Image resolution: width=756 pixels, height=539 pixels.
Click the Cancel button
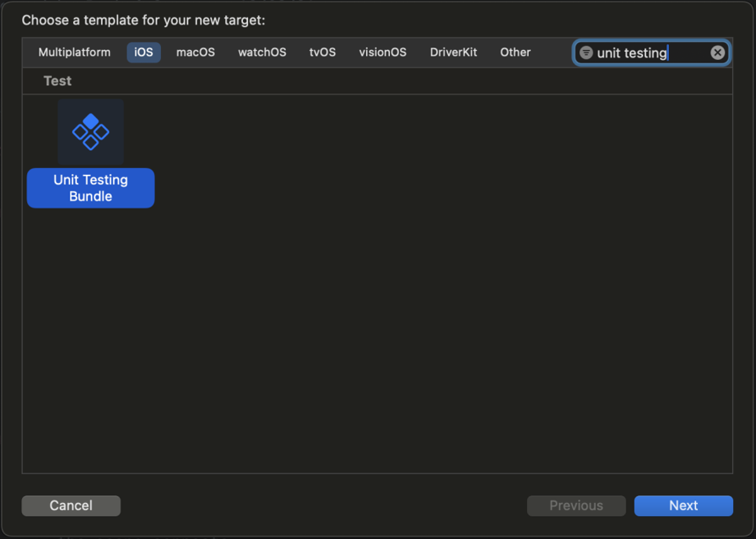click(71, 505)
